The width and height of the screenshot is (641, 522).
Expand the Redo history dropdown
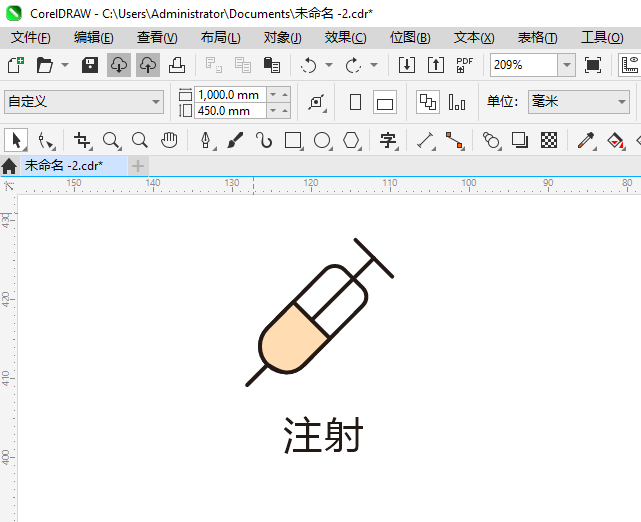tap(374, 65)
